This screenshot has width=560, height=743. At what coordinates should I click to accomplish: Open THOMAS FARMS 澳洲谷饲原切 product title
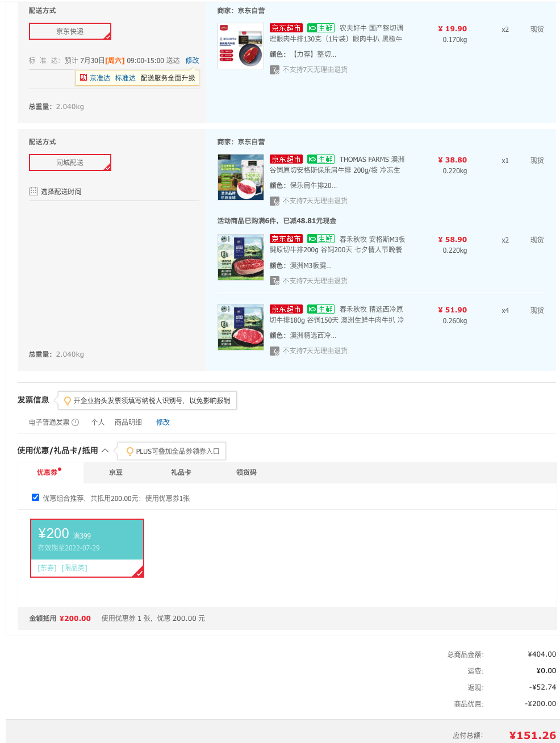[x=337, y=165]
